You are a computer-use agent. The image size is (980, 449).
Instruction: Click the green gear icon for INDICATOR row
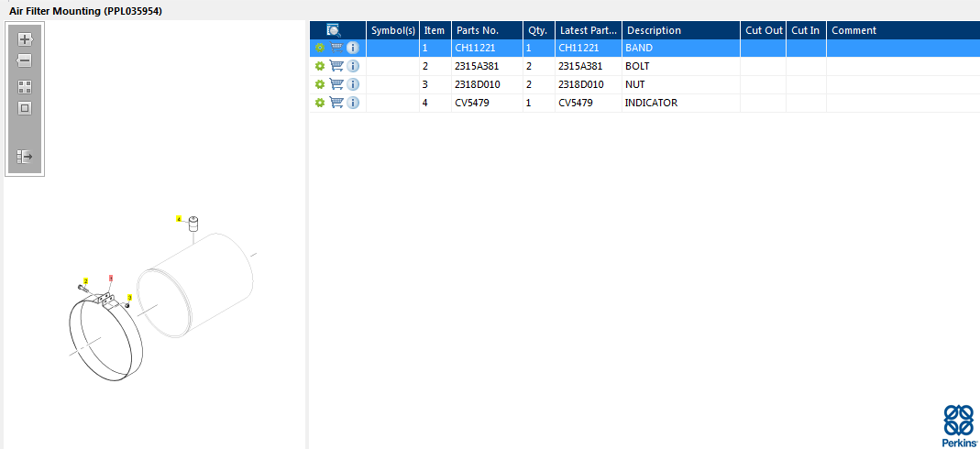320,103
